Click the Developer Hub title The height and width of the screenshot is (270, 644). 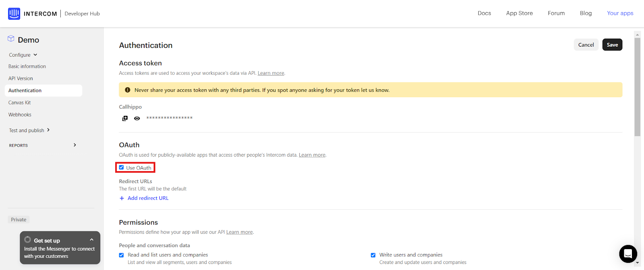[x=82, y=14]
